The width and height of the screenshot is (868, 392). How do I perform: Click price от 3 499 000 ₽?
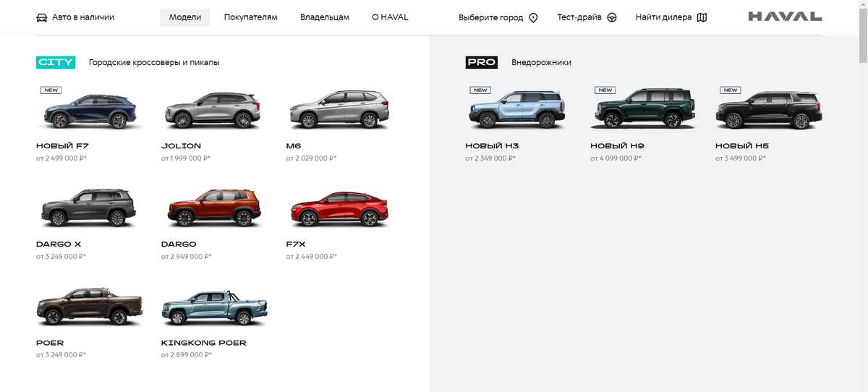[x=741, y=158]
